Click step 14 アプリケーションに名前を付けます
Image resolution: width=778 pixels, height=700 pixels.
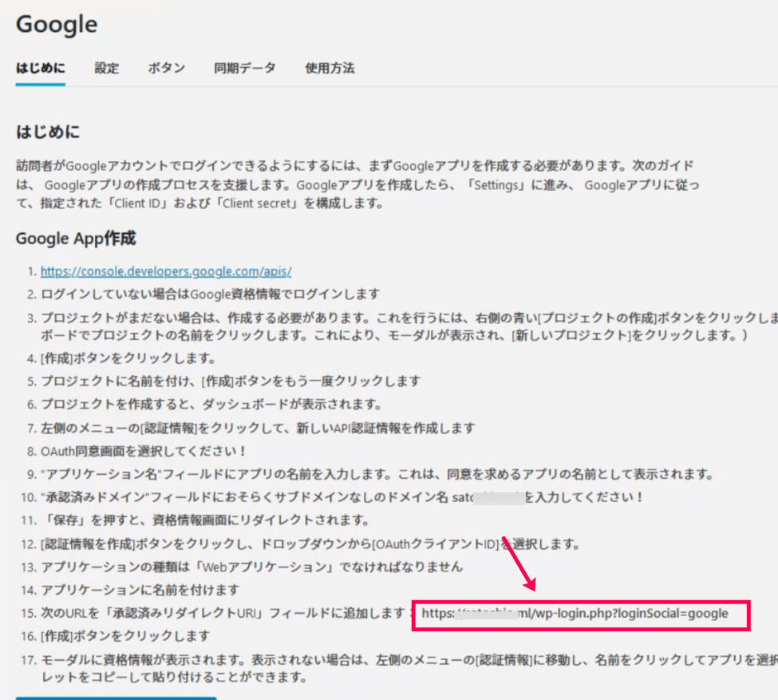pyautogui.click(x=140, y=591)
